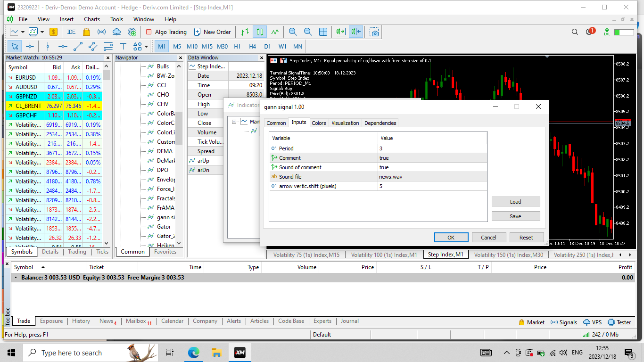Open the VPS cloud icon in toolbar

[116, 32]
